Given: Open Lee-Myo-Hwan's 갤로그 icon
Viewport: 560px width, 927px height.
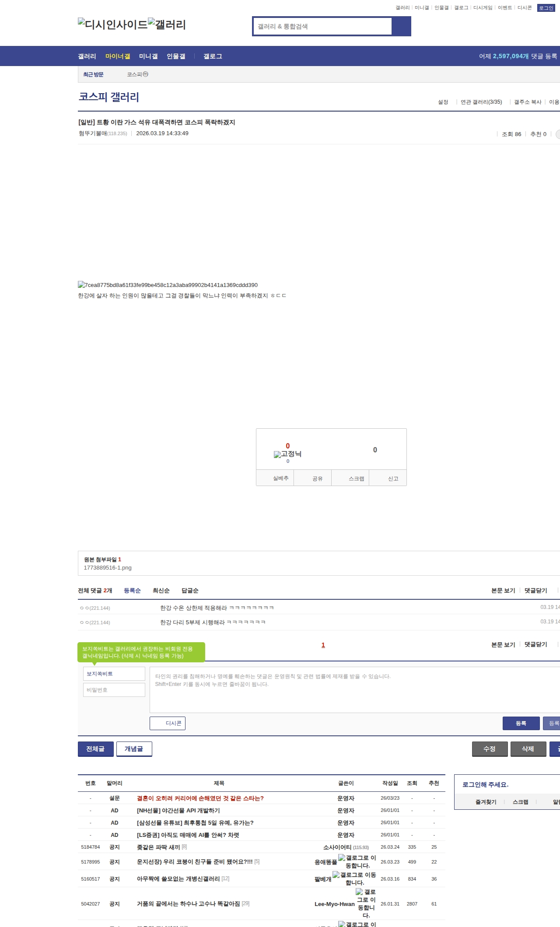Looking at the screenshot, I should tap(366, 903).
